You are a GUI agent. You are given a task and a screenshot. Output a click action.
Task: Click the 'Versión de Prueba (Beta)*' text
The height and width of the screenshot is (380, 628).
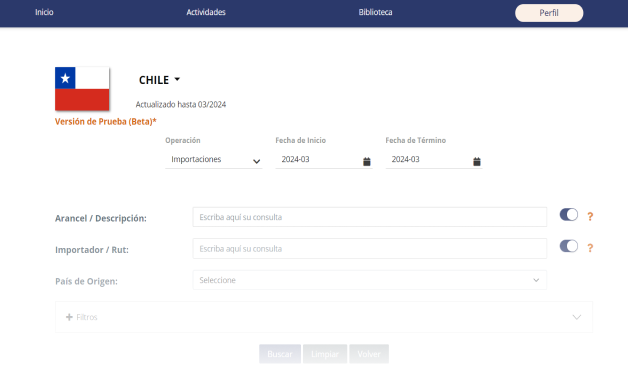(x=106, y=122)
